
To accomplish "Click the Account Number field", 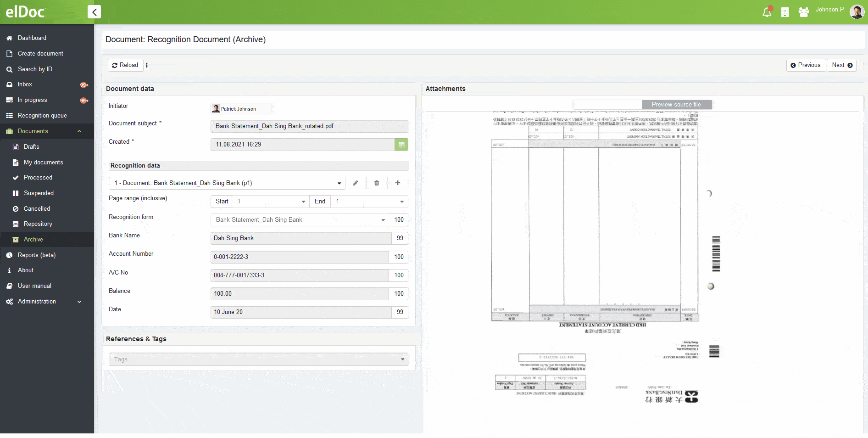I will point(300,257).
